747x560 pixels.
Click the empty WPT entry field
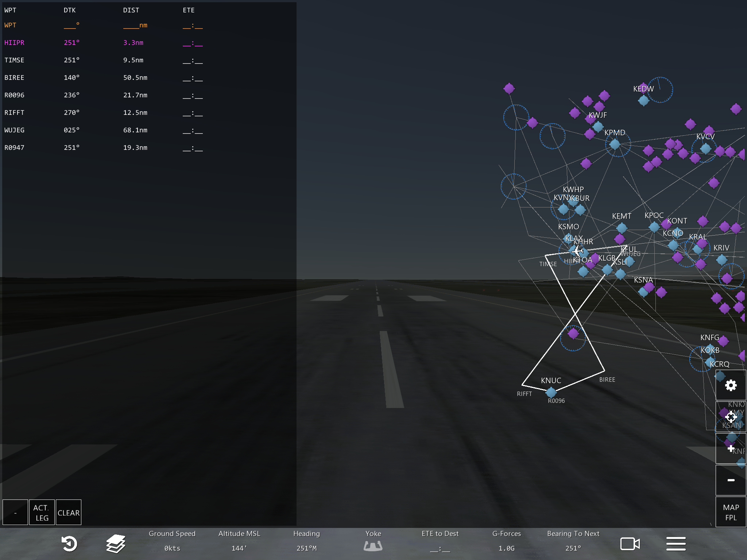click(x=11, y=25)
